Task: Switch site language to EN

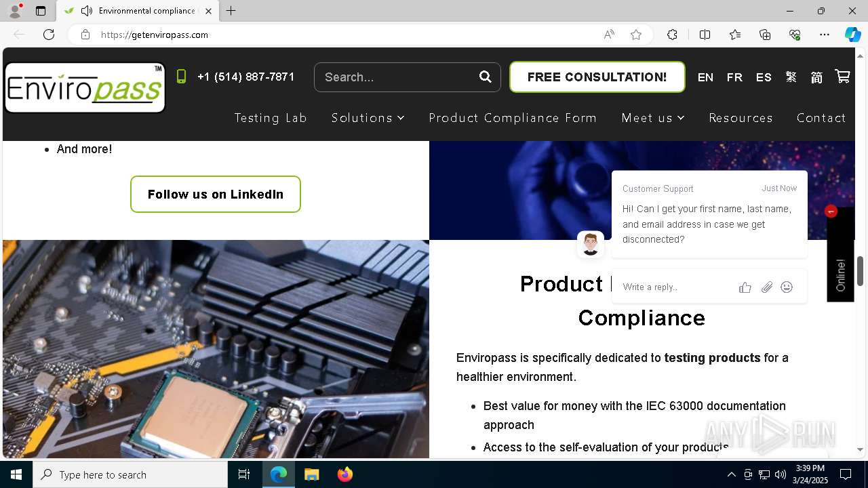Action: (x=705, y=77)
